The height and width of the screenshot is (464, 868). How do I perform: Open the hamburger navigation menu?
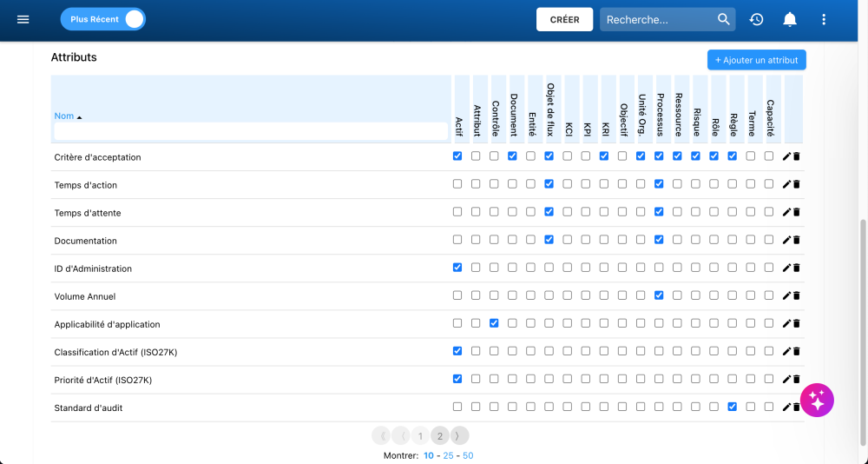[23, 19]
